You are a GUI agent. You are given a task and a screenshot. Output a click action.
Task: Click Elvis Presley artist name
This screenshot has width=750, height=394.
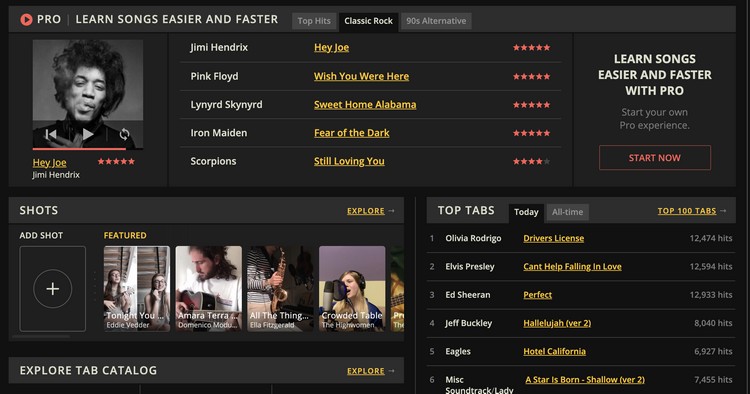point(470,266)
